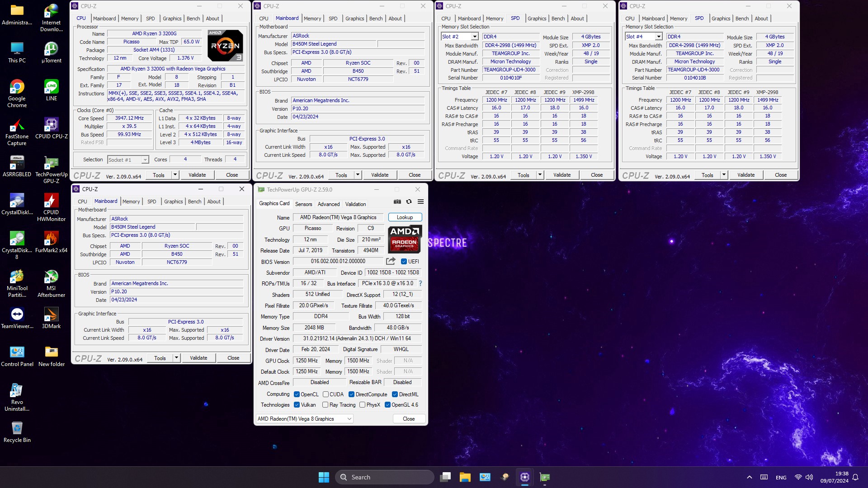Launch CPUID CPU-Z desktop shortcut
Viewport: 868px width, 488px height.
tap(51, 128)
